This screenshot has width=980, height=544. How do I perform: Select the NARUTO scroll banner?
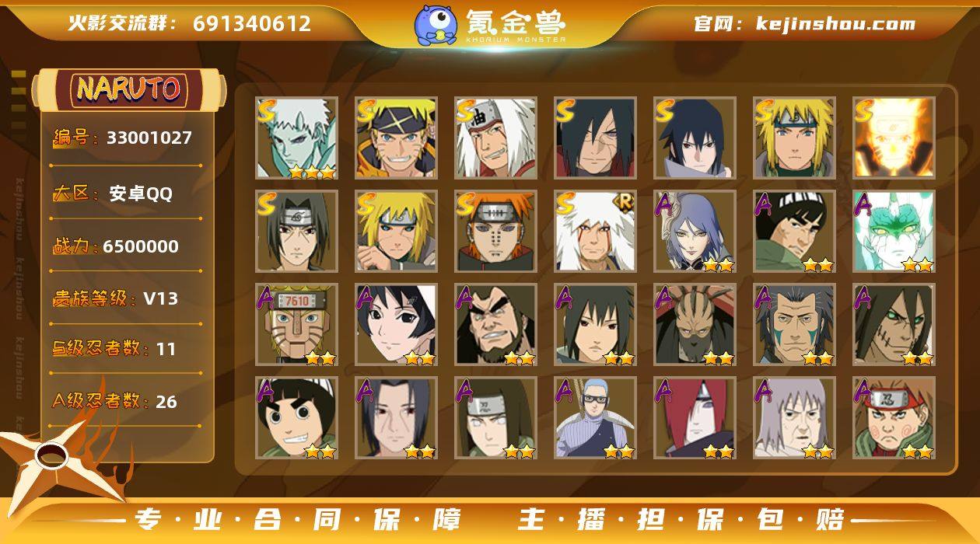[x=129, y=89]
